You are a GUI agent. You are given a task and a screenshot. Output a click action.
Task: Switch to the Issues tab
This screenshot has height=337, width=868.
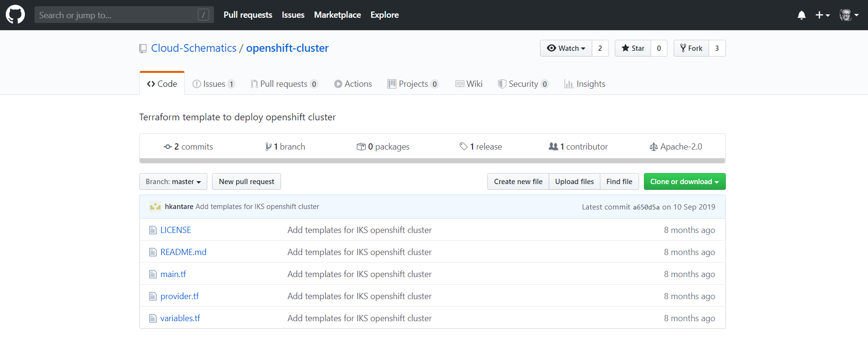[x=214, y=84]
